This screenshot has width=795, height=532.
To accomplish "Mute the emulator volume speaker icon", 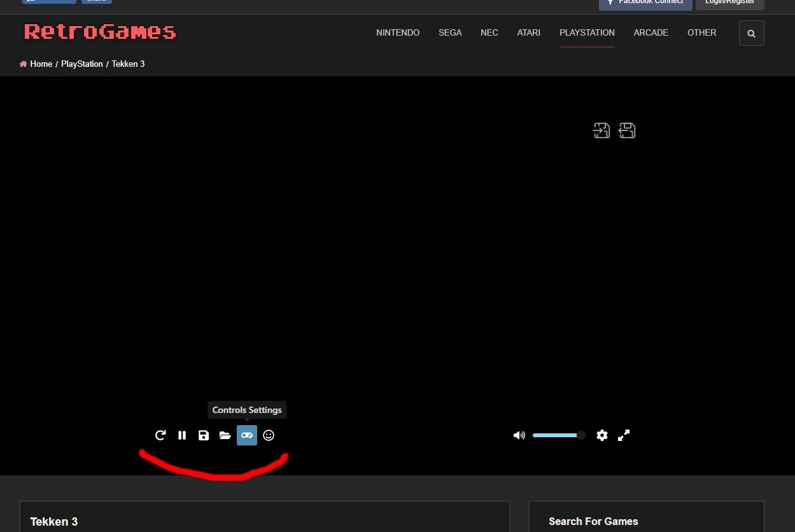I will tap(519, 435).
